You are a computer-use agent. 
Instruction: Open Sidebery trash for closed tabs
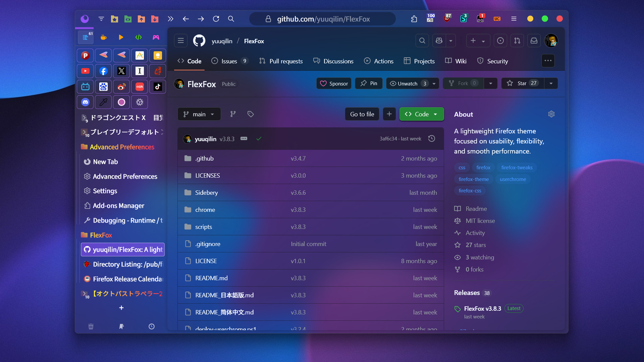[91, 326]
